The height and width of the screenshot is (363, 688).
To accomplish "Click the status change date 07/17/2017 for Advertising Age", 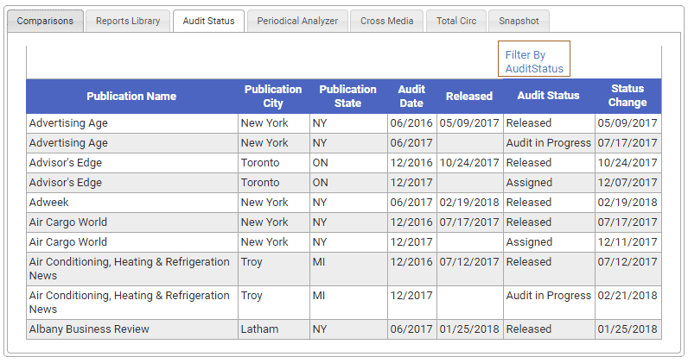I will tap(627, 143).
